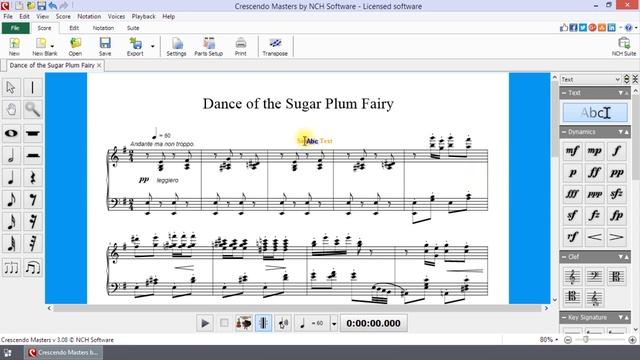Open Settings from toolbar

coord(176,47)
